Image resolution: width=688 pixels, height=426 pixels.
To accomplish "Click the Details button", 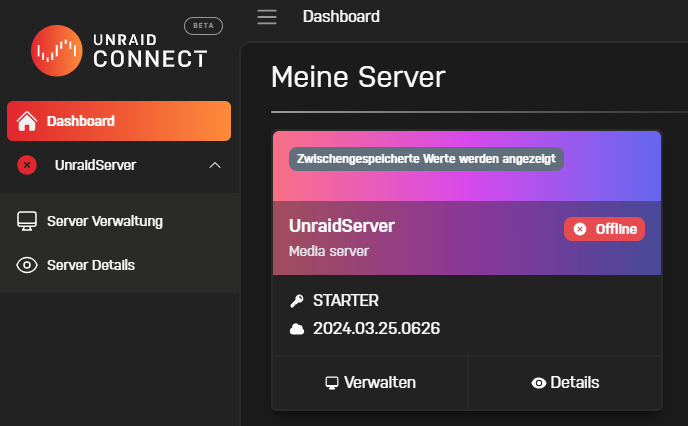I will coord(565,383).
